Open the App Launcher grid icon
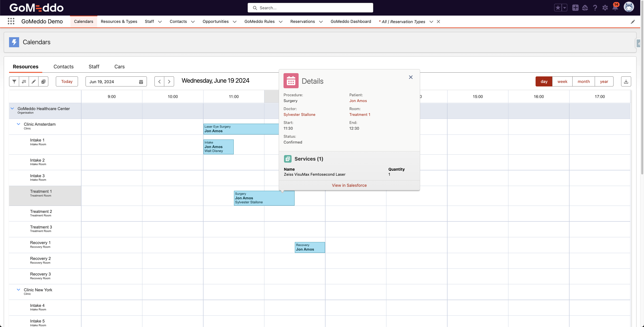The height and width of the screenshot is (327, 644). click(x=11, y=21)
